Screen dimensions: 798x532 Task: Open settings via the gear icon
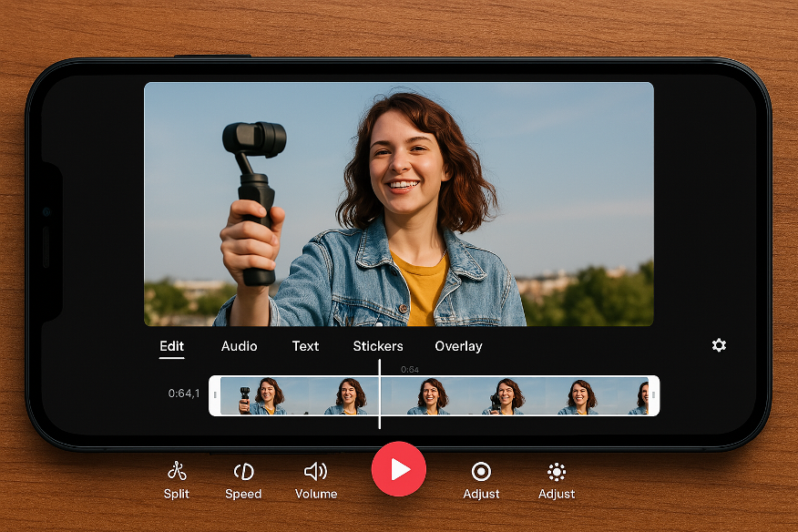pyautogui.click(x=719, y=345)
